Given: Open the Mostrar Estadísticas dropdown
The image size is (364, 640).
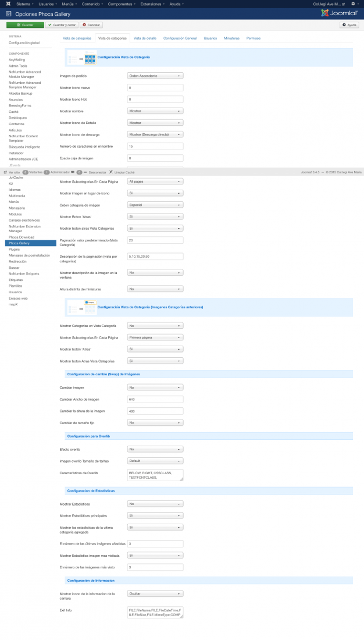Looking at the screenshot, I should (155, 504).
